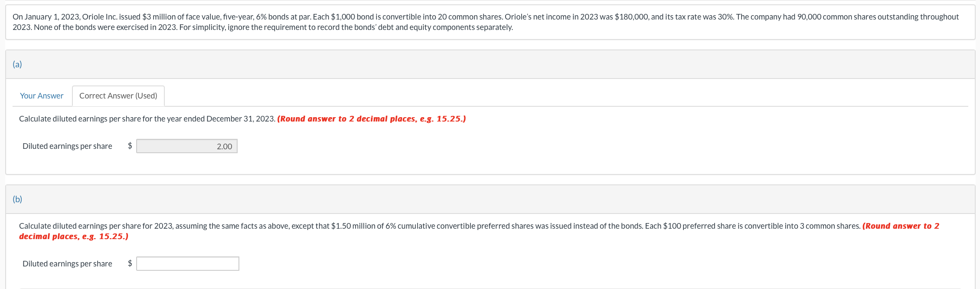Switch to the Correct Answer (Used) tab
The image size is (980, 289).
point(118,95)
